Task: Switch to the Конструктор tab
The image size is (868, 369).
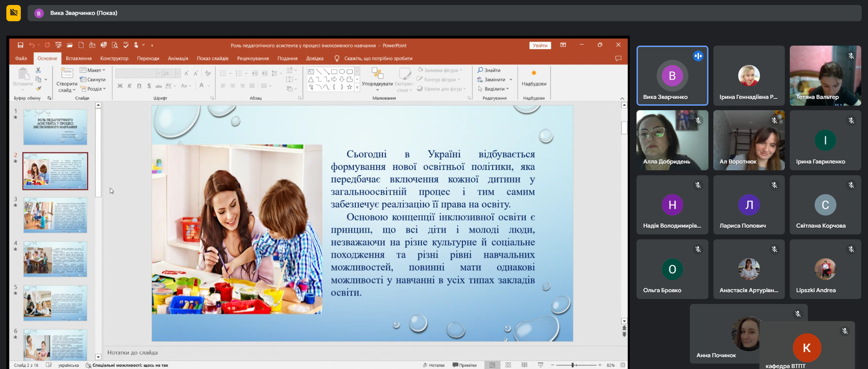Action: click(x=114, y=58)
